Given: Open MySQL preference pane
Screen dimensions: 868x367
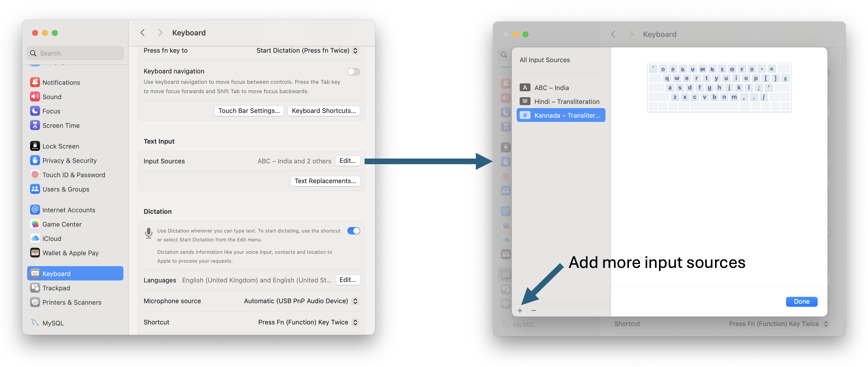Looking at the screenshot, I should pyautogui.click(x=75, y=323).
